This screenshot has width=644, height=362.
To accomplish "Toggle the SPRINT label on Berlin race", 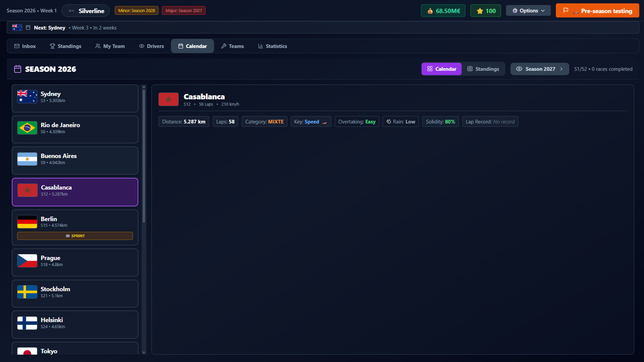I will tap(74, 236).
